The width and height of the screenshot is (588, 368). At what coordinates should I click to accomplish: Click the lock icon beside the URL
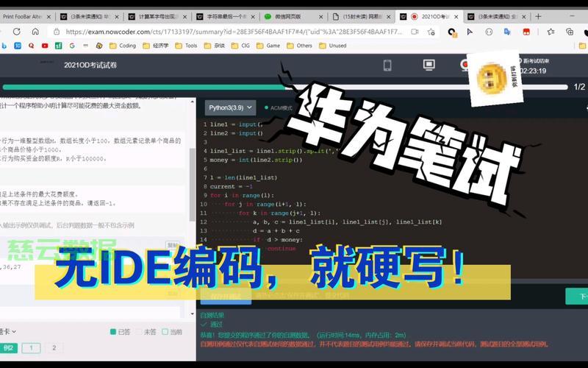click(x=55, y=32)
